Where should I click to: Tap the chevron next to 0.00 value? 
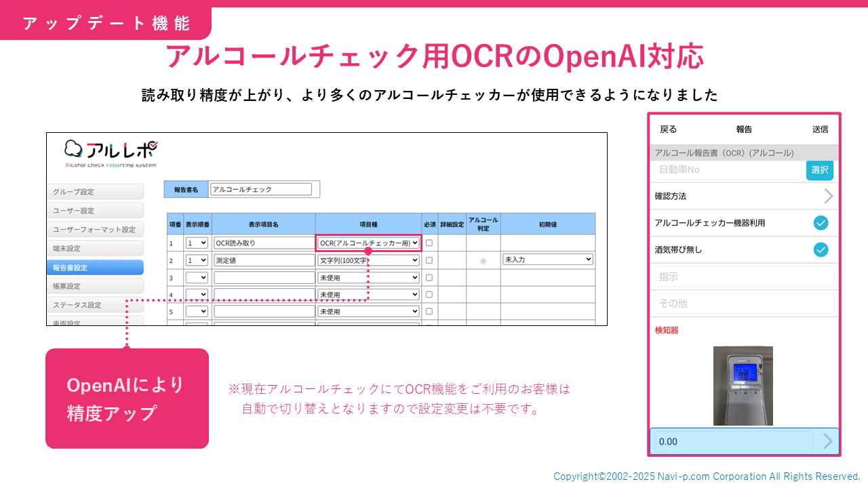click(x=827, y=441)
